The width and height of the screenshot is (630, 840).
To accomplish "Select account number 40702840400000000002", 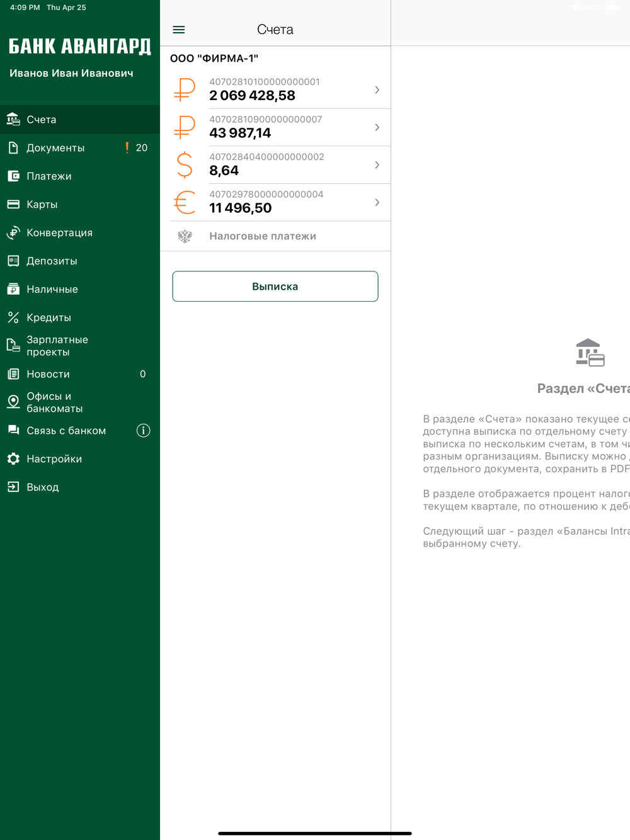I will [267, 157].
